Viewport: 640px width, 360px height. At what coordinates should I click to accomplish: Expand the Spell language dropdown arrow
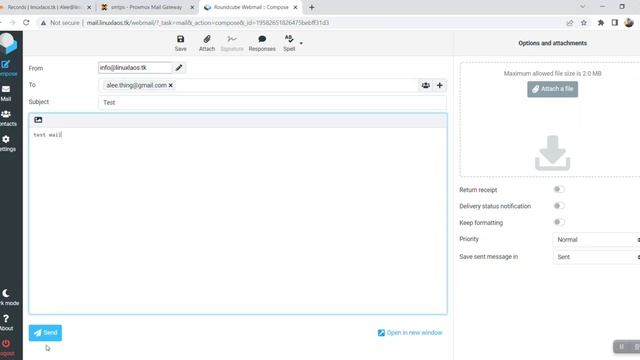tap(301, 43)
